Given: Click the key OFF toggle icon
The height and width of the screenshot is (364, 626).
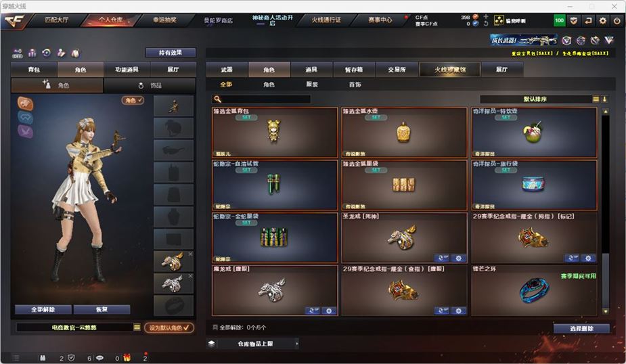Looking at the screenshot, I should point(18,53).
